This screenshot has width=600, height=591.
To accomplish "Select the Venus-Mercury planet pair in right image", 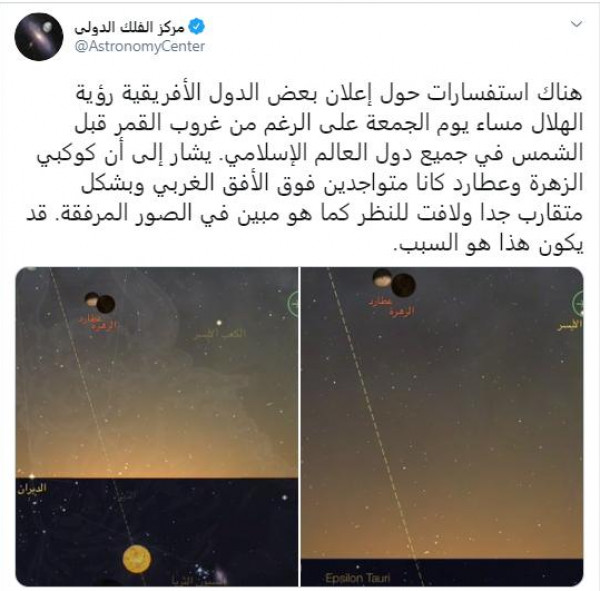I will (x=394, y=282).
